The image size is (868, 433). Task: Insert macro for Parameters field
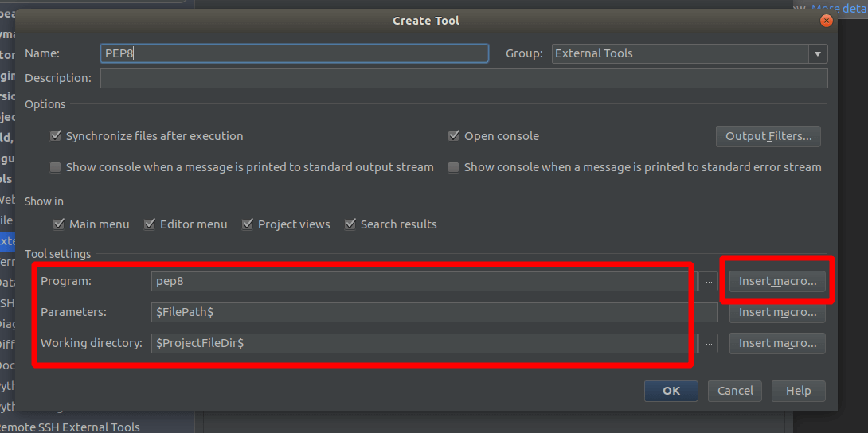(x=777, y=312)
